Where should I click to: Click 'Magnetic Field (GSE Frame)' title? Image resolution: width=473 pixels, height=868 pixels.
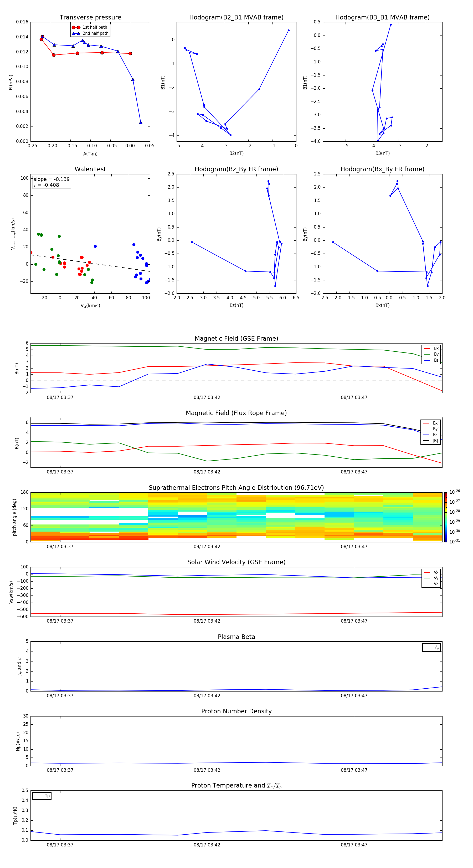pyautogui.click(x=236, y=339)
